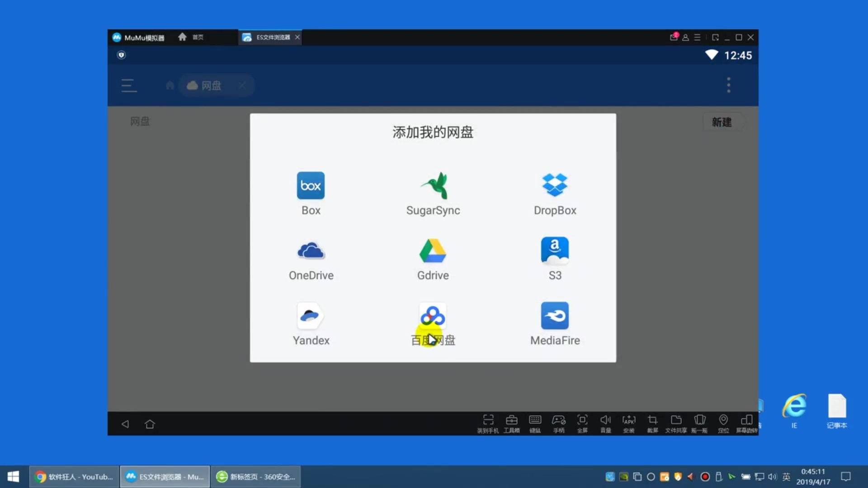This screenshot has width=868, height=488.
Task: Click the red record tray icon
Action: [705, 477]
